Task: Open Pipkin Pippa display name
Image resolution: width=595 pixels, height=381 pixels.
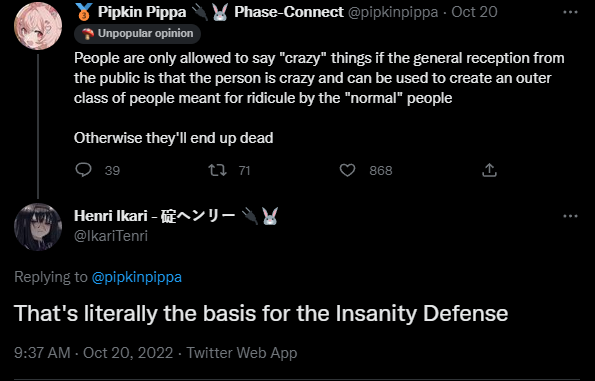Action: tap(142, 12)
